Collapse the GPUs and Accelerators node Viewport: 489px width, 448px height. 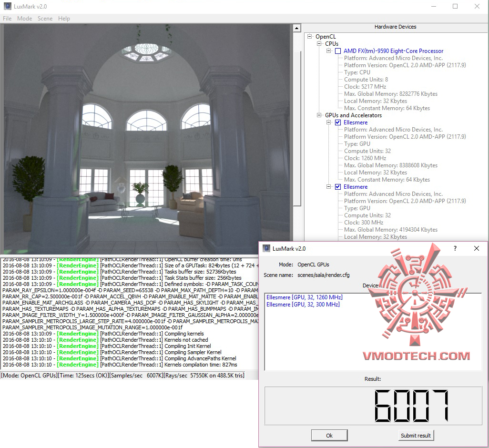click(319, 115)
